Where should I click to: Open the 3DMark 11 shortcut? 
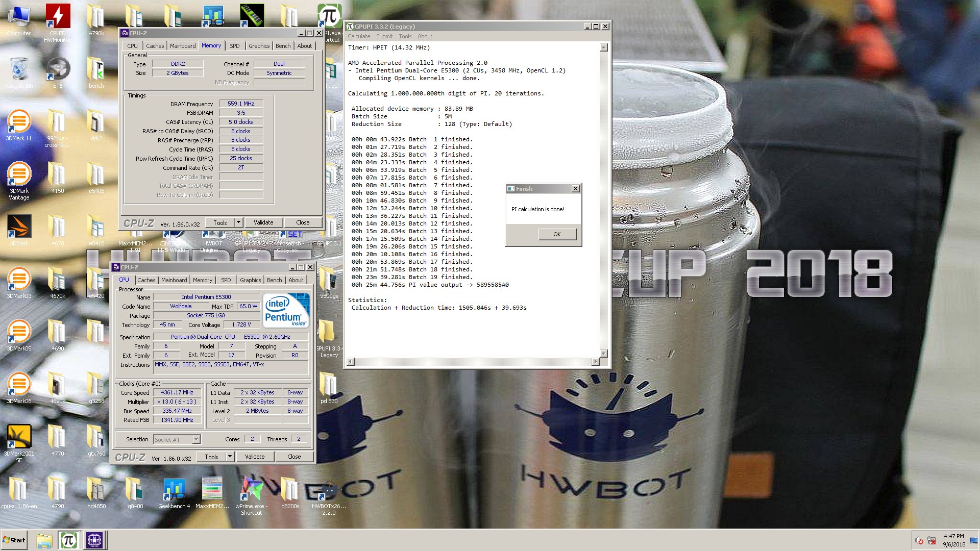[19, 126]
